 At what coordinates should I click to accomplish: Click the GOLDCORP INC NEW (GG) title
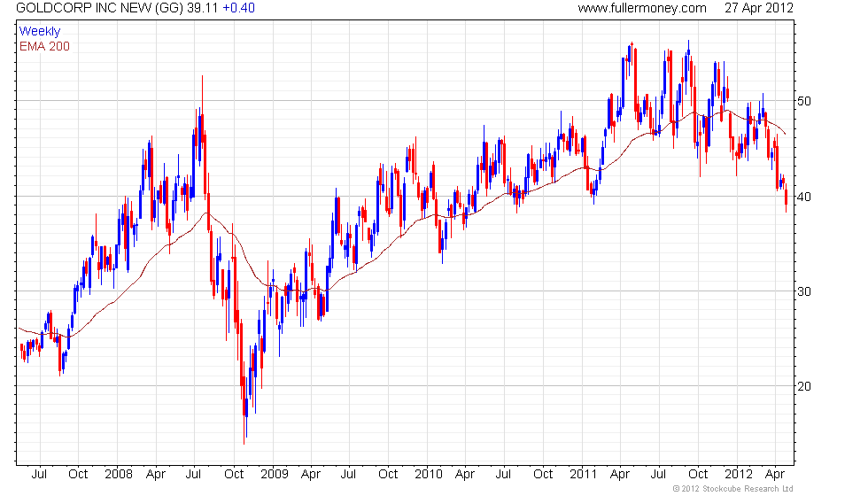point(99,8)
